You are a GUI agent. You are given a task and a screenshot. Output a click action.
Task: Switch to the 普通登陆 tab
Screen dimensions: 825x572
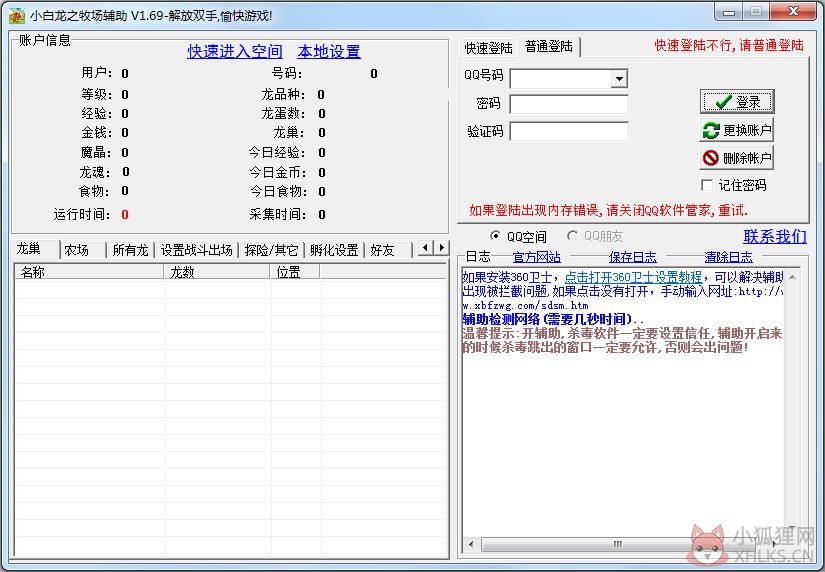click(x=549, y=46)
